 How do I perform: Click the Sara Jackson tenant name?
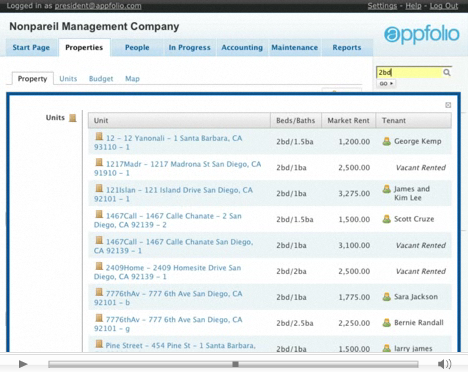[x=416, y=297]
